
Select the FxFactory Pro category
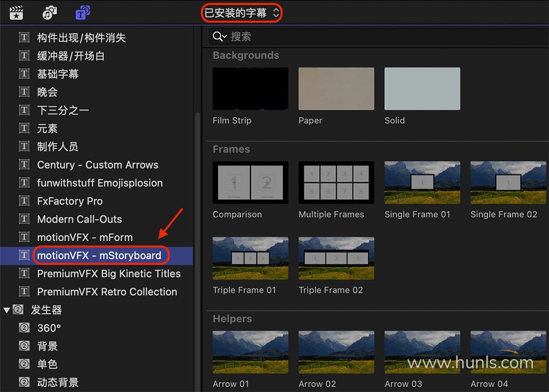[x=96, y=201]
